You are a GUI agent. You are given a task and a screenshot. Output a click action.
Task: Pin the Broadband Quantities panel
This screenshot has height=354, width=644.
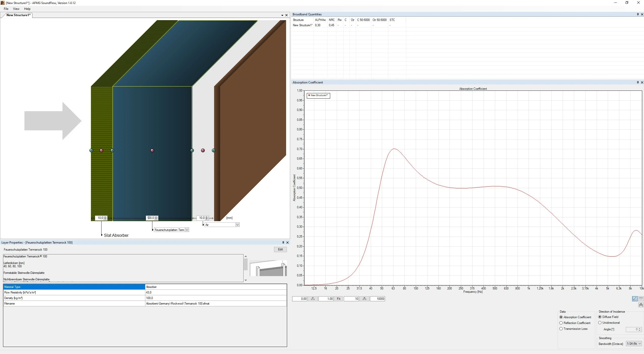click(x=638, y=14)
